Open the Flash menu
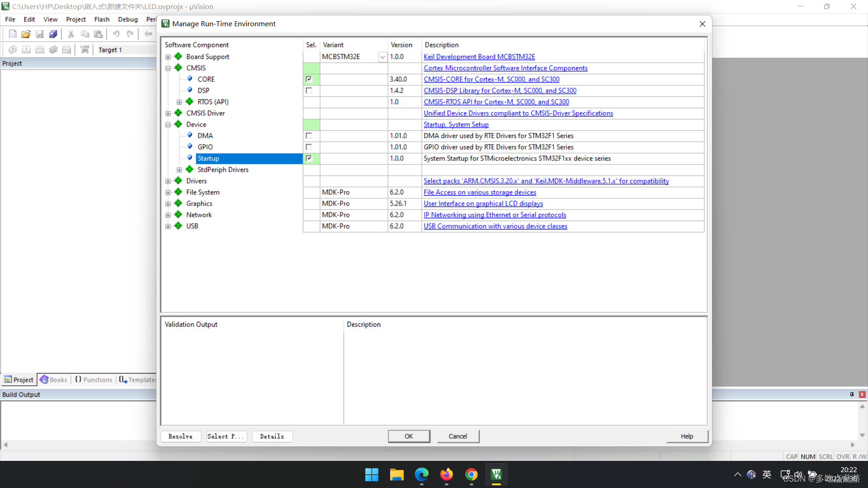 tap(102, 19)
